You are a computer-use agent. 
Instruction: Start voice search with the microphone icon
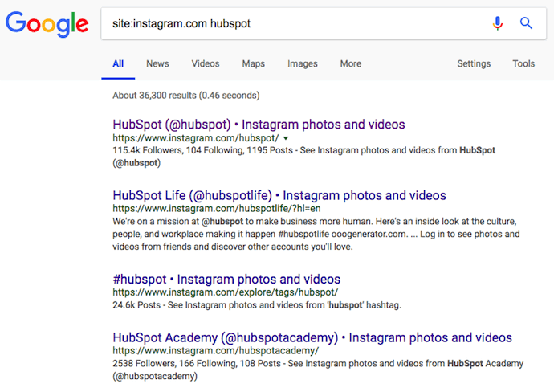point(498,23)
